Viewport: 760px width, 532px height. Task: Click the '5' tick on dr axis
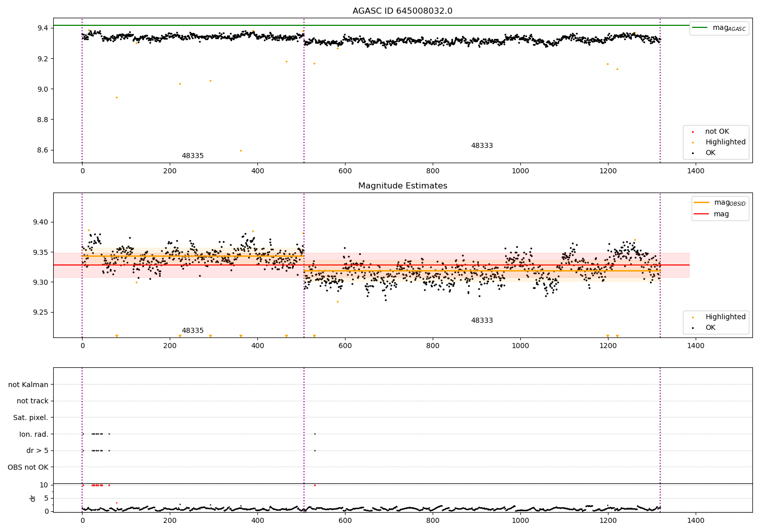tap(47, 499)
